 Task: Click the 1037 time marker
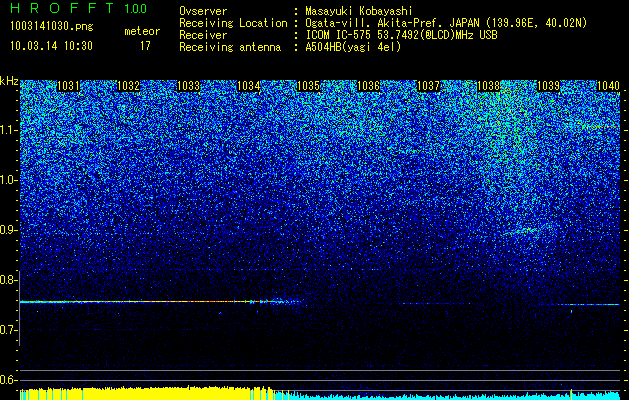pos(428,86)
